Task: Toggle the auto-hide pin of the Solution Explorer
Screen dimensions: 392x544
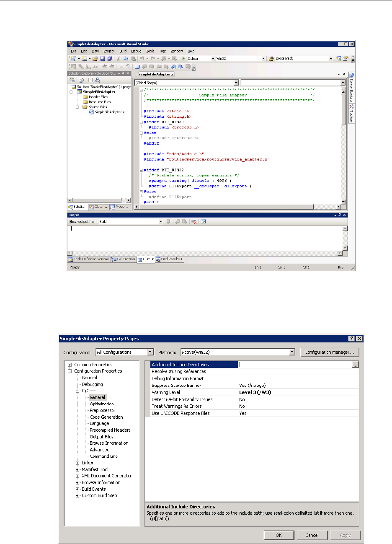Action: pos(123,73)
